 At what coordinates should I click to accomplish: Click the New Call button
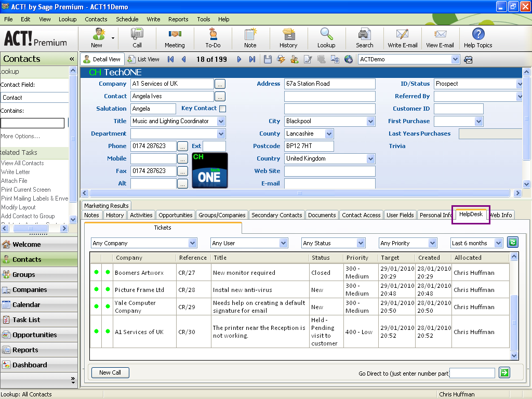(110, 373)
